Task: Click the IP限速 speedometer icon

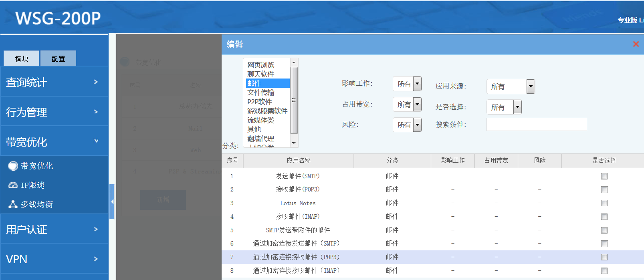Action: click(13, 185)
